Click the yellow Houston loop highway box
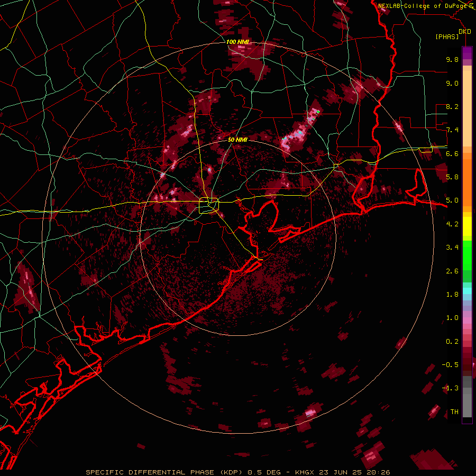This screenshot has height=476, width=476. [209, 205]
